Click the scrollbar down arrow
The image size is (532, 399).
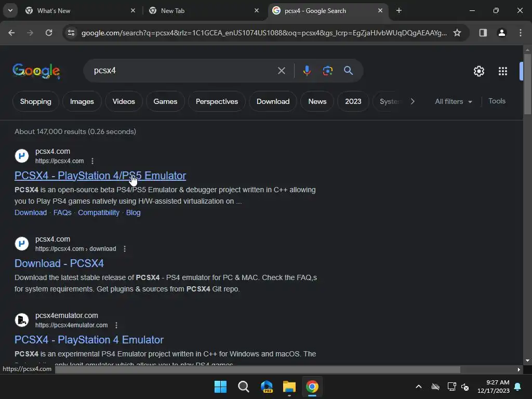click(527, 361)
